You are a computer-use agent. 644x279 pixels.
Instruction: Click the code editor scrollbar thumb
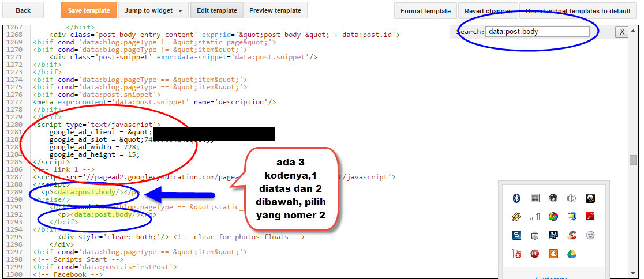point(633,160)
